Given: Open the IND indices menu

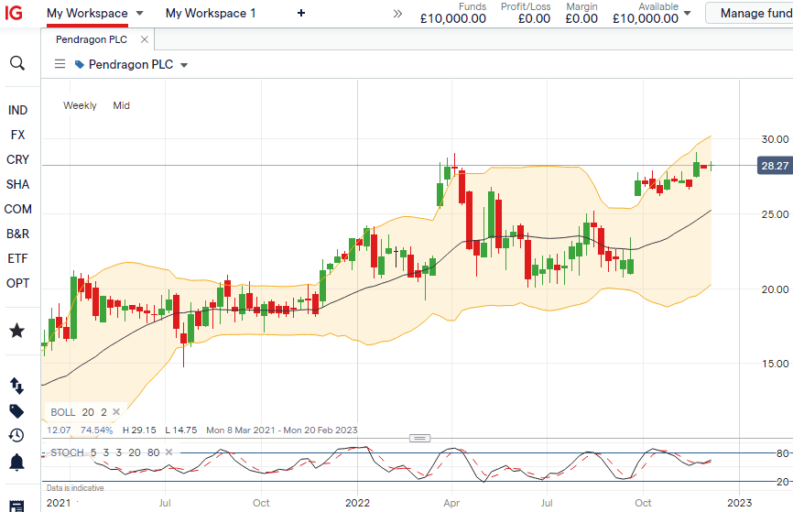Looking at the screenshot, I should point(18,110).
